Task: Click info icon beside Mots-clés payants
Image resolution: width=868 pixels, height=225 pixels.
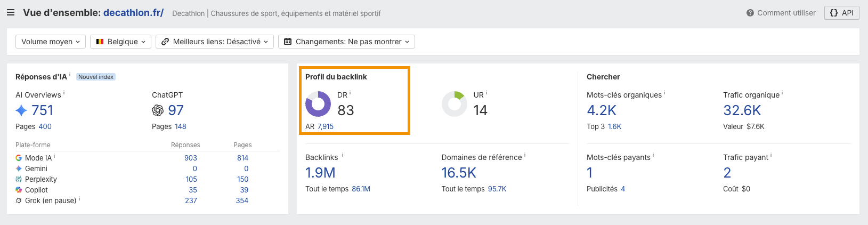Action: pyautogui.click(x=653, y=156)
